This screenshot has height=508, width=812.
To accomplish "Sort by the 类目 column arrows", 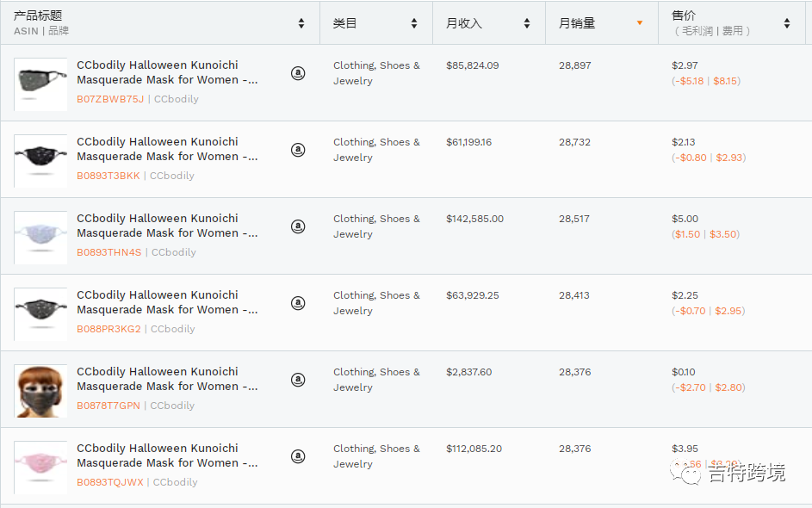I will 414,23.
